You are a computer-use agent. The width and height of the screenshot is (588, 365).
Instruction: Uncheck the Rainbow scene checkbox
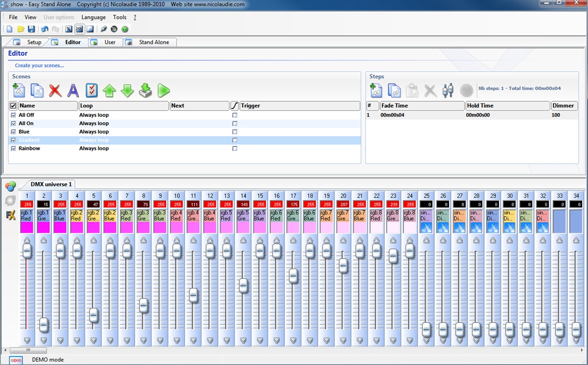pos(14,148)
